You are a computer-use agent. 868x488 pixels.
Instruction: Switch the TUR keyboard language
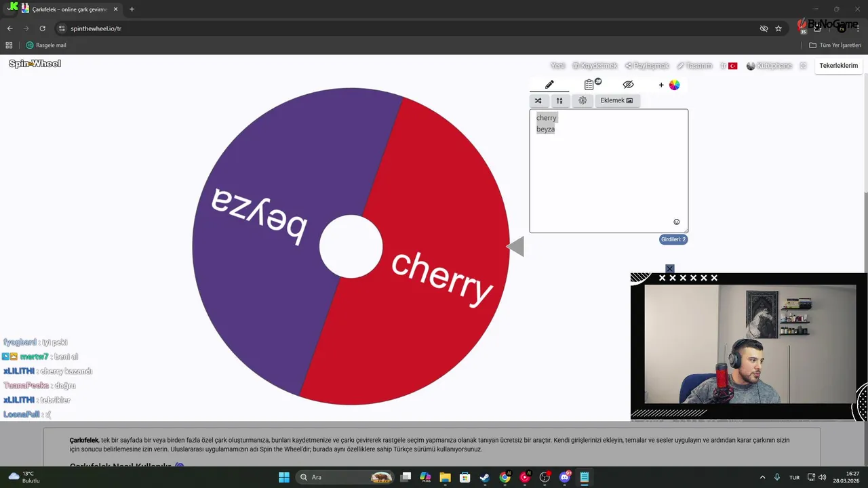tap(794, 477)
